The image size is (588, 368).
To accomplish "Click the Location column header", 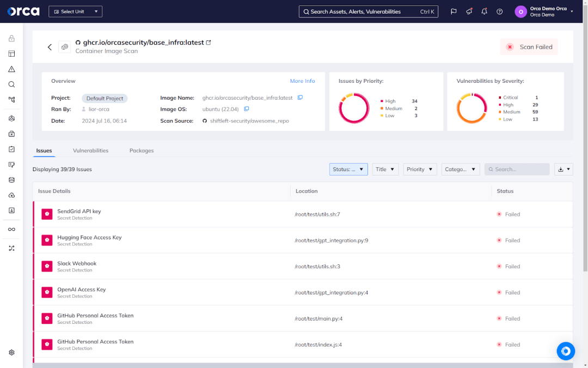I will point(307,191).
